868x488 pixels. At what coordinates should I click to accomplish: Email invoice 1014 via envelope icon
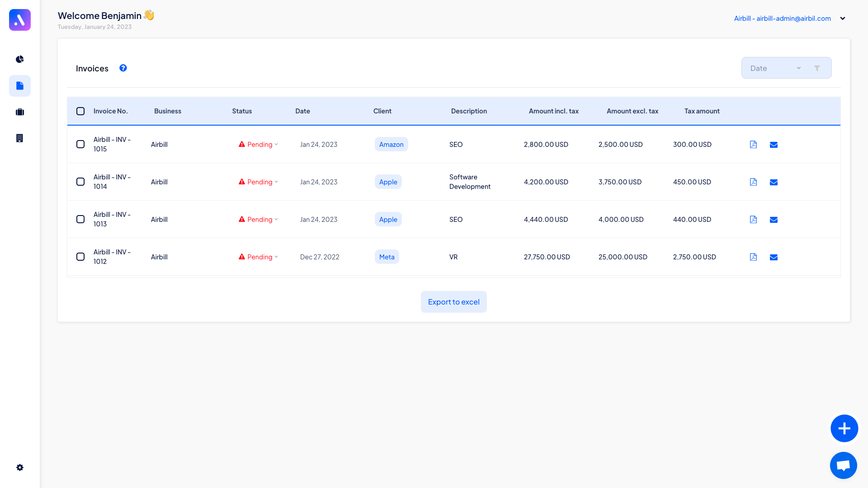[x=774, y=182]
